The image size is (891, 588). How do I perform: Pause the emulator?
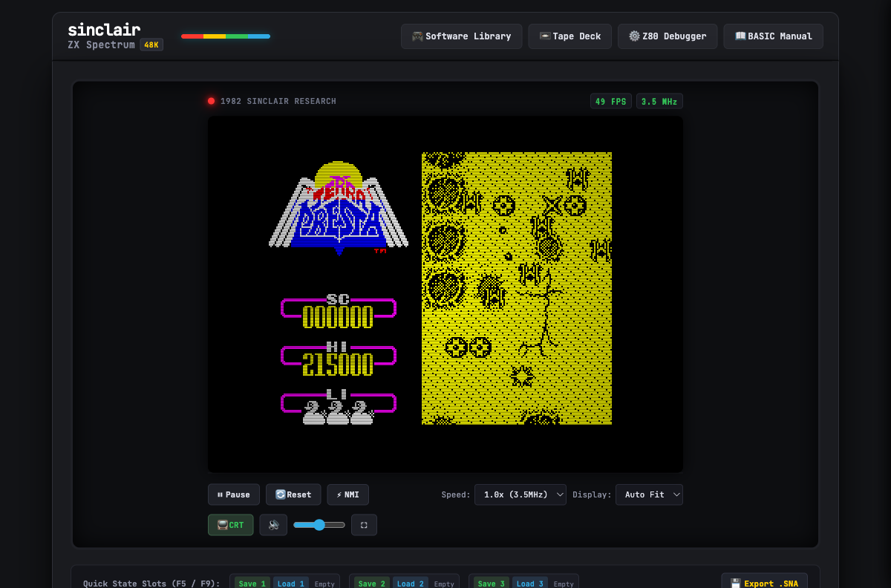click(x=234, y=494)
